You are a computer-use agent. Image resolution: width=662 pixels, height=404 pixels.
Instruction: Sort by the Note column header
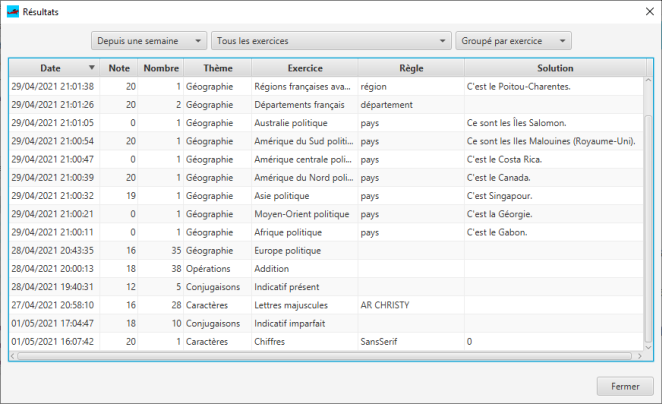pos(119,68)
